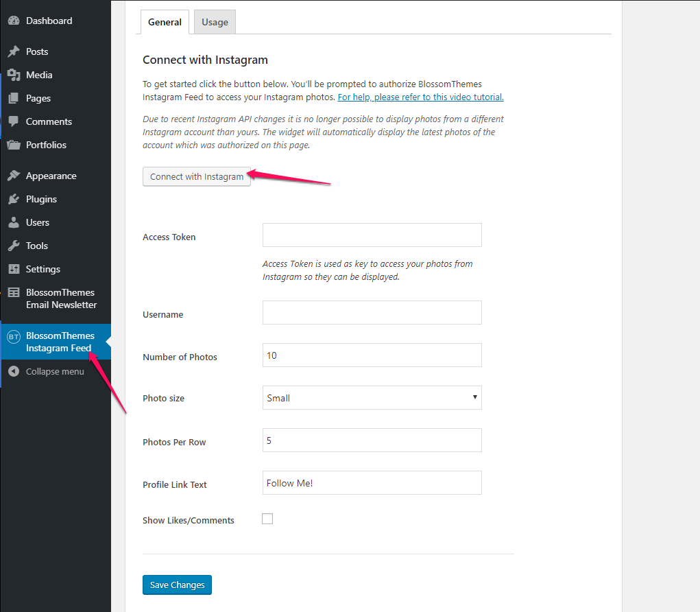Click the Dashboard gauge icon
Image resolution: width=700 pixels, height=612 pixels.
[14, 21]
